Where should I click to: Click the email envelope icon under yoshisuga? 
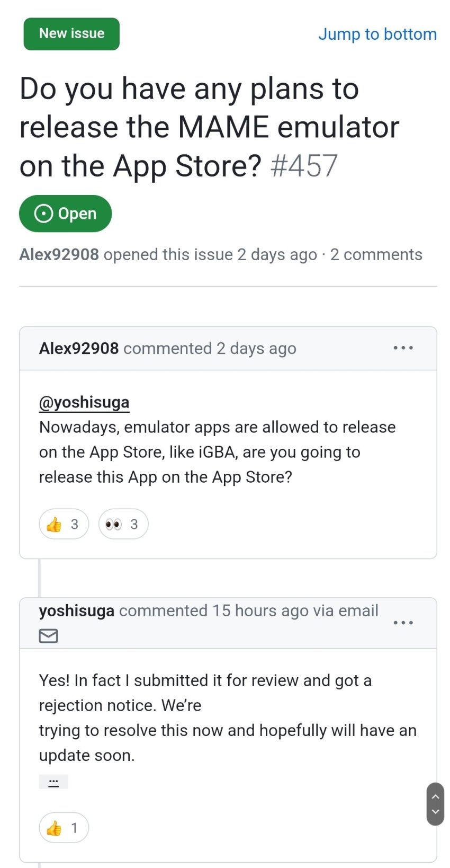(x=49, y=636)
